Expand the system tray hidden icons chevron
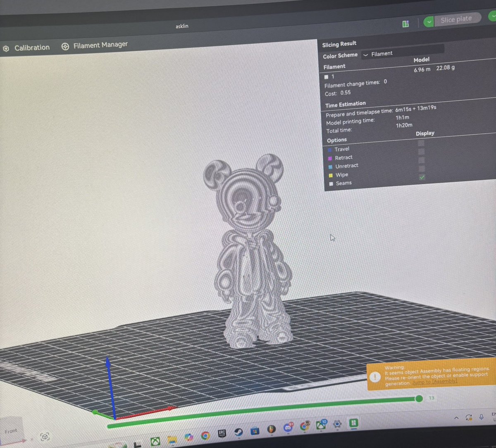The image size is (496, 448). [456, 418]
